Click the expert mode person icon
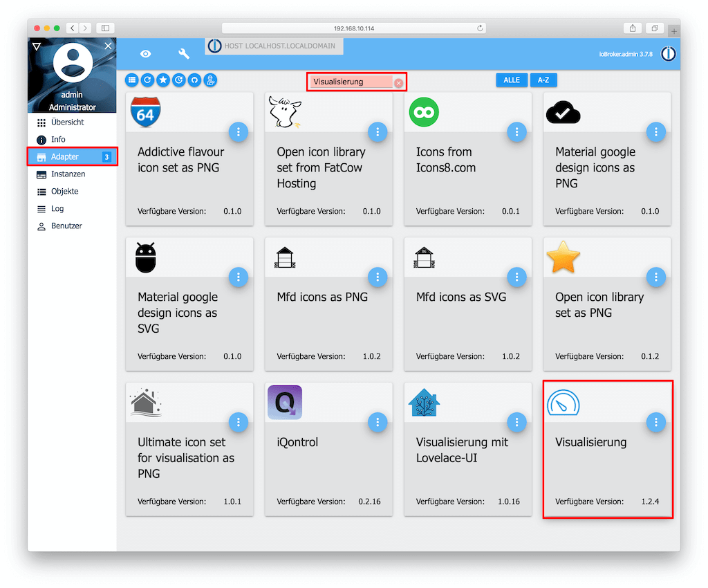This screenshot has width=708, height=588. click(x=210, y=80)
